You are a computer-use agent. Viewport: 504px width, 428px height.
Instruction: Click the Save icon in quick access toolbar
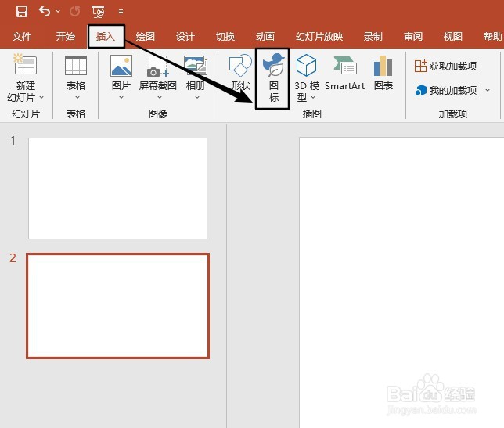coord(22,12)
